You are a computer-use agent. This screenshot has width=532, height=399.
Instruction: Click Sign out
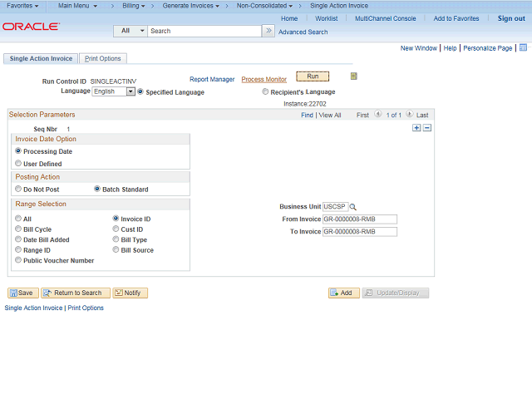coord(511,18)
